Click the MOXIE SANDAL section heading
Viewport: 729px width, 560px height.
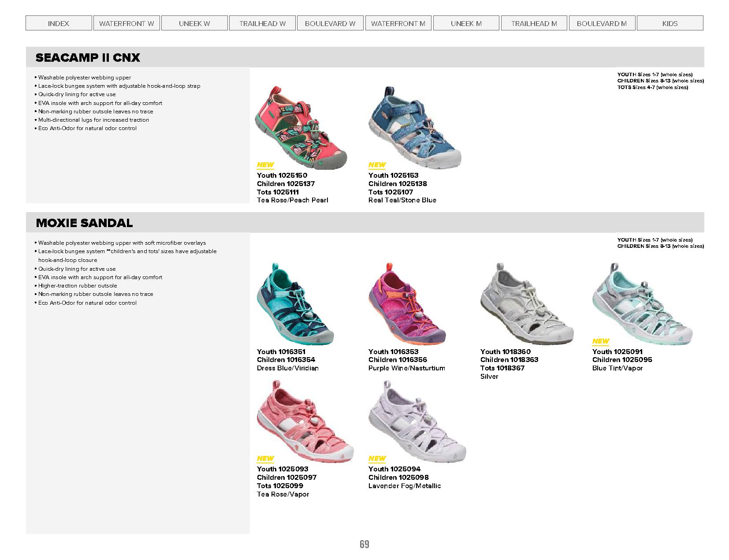click(84, 223)
